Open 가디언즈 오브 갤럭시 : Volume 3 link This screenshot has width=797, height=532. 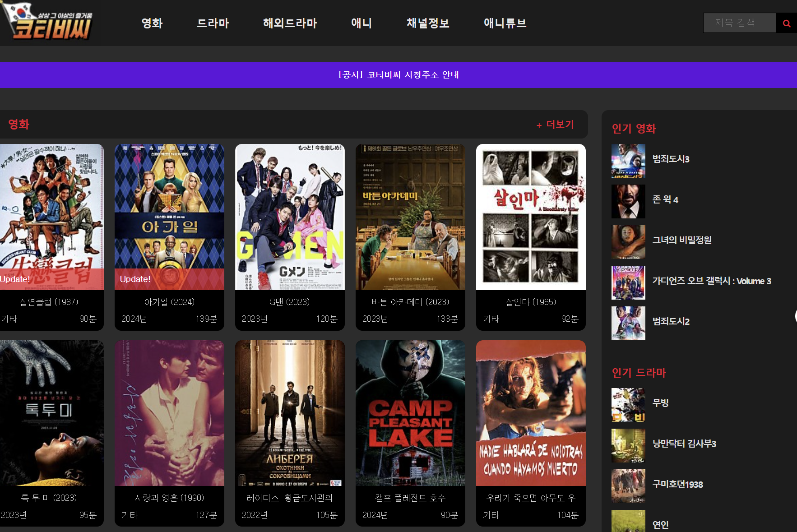click(712, 281)
